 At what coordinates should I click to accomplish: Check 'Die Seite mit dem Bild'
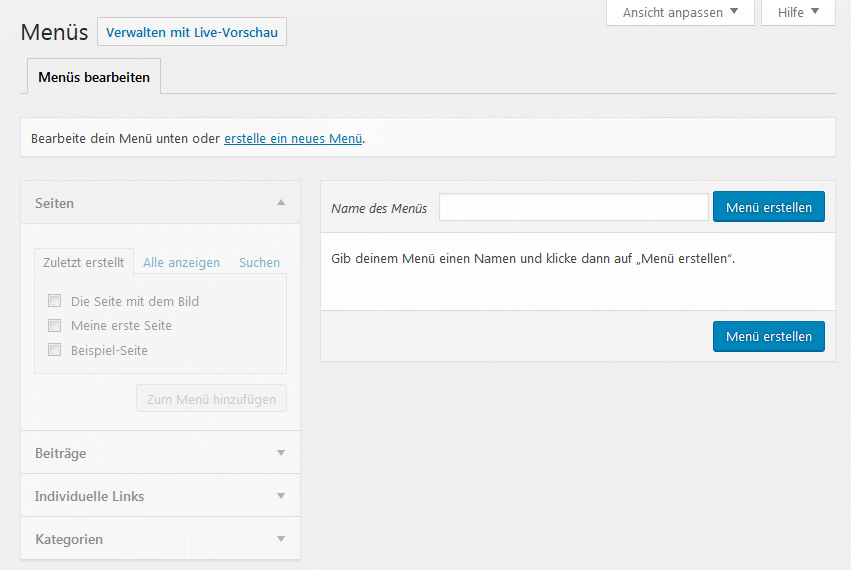(54, 301)
